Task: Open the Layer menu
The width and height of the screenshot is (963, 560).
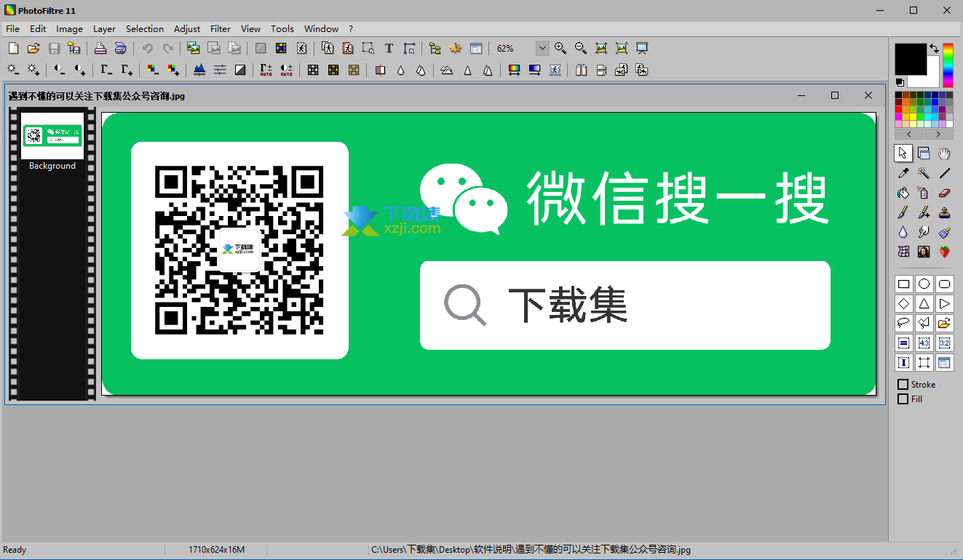Action: (x=104, y=29)
